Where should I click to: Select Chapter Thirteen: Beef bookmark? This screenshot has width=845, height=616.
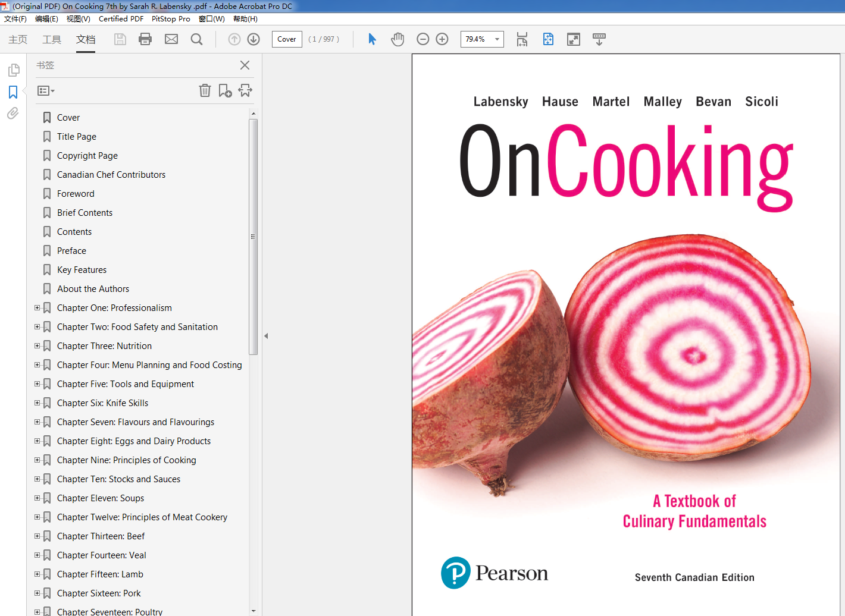[x=101, y=536]
